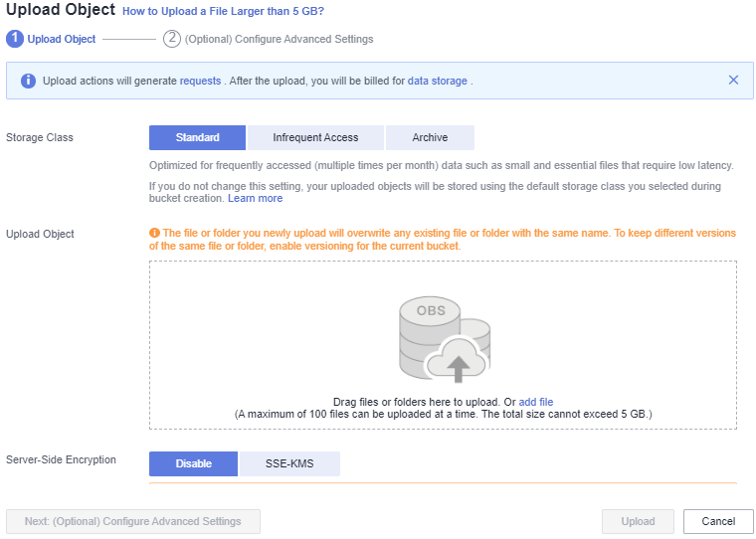Image resolution: width=756 pixels, height=539 pixels.
Task: Click Next: Configure Advanced Settings button
Action: 132,521
